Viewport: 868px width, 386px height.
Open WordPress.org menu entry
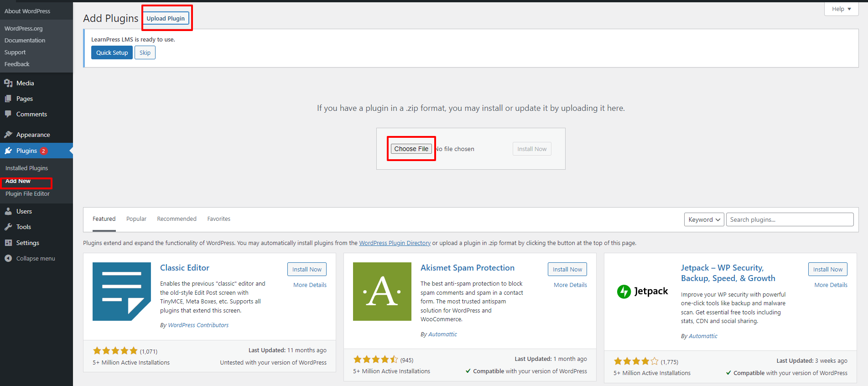pyautogui.click(x=24, y=28)
